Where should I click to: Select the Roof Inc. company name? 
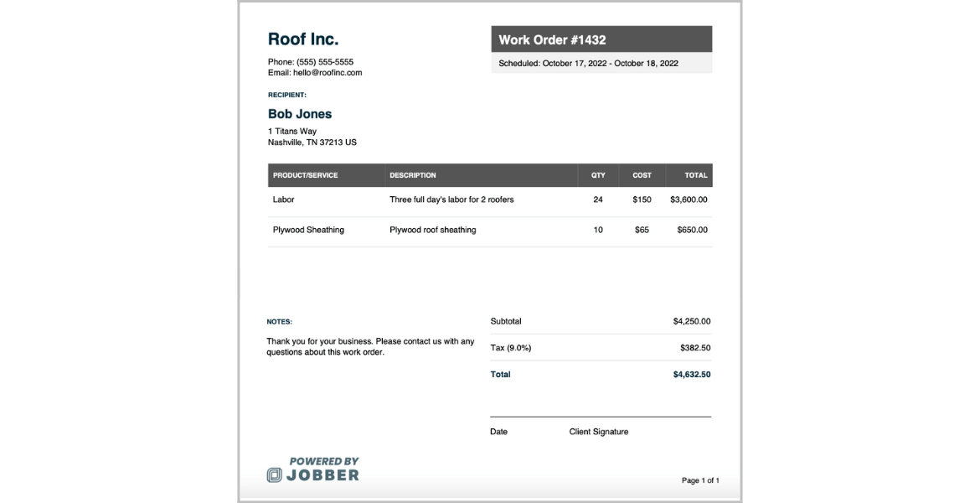click(303, 39)
